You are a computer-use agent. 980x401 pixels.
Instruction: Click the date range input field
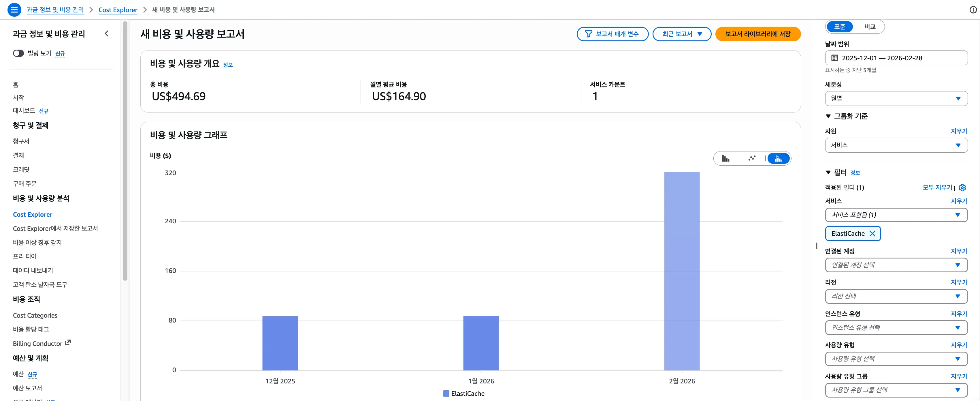click(896, 58)
